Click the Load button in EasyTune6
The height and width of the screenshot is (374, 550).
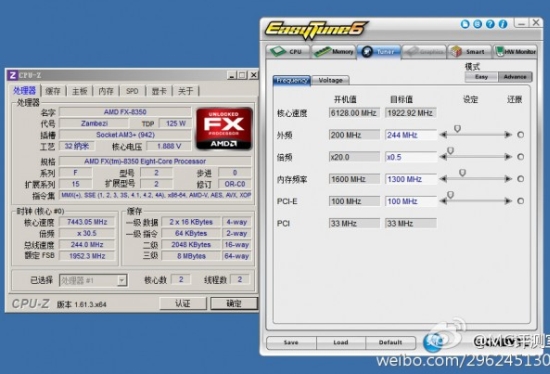pos(341,342)
